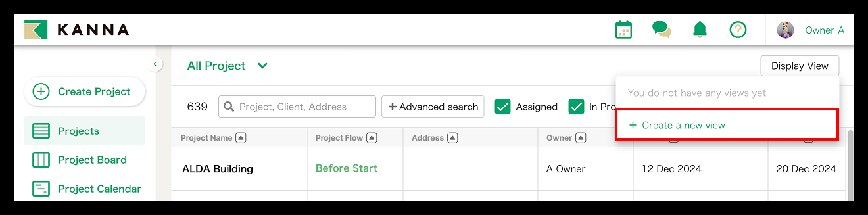Image resolution: width=868 pixels, height=215 pixels.
Task: Click the Project Calendar sidebar icon
Action: 41,189
